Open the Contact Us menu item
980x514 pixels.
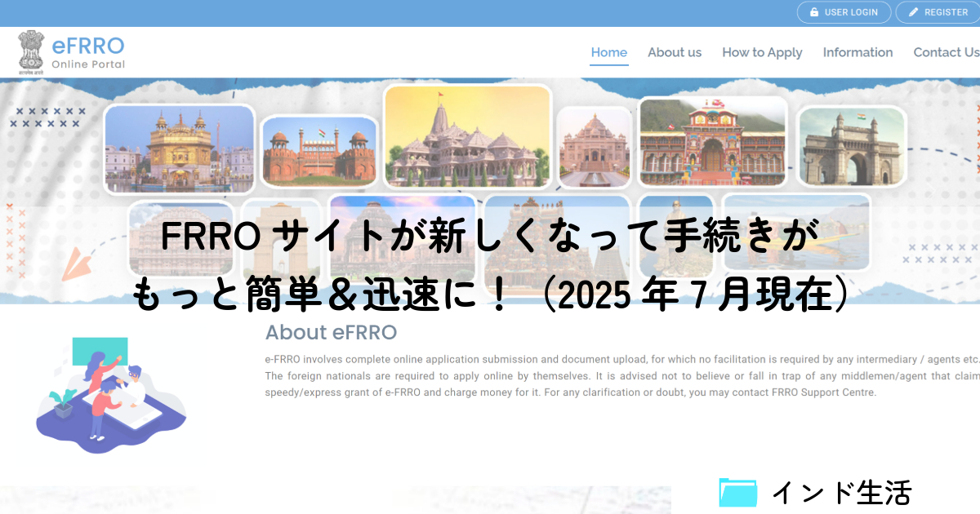[946, 52]
